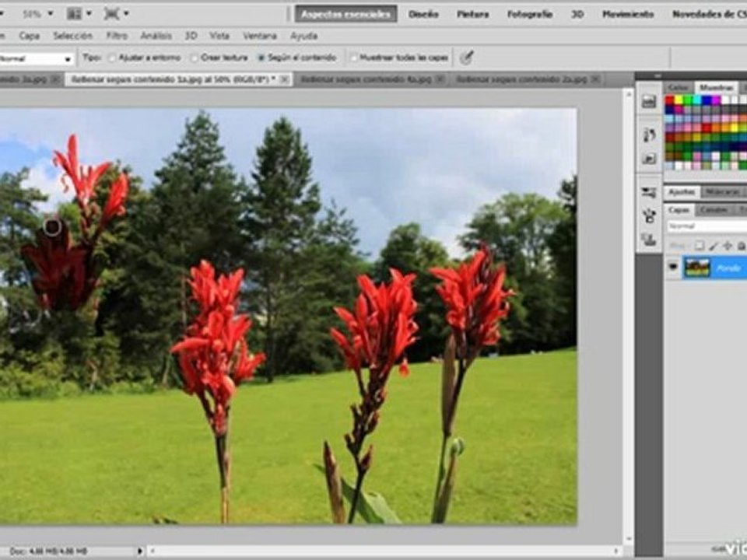Switch to the Color panel tab
The width and height of the screenshot is (747, 560).
click(679, 88)
